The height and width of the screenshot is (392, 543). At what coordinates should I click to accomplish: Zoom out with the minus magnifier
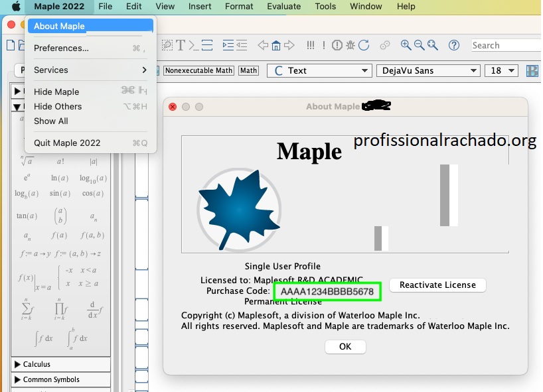419,45
